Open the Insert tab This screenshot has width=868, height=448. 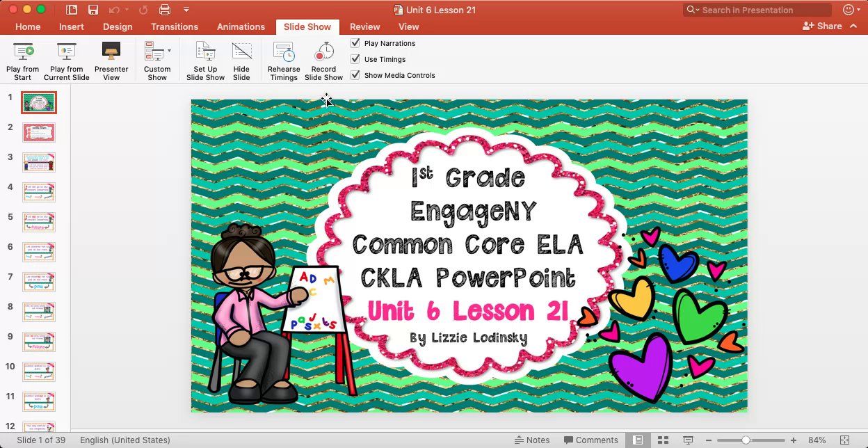coord(71,26)
